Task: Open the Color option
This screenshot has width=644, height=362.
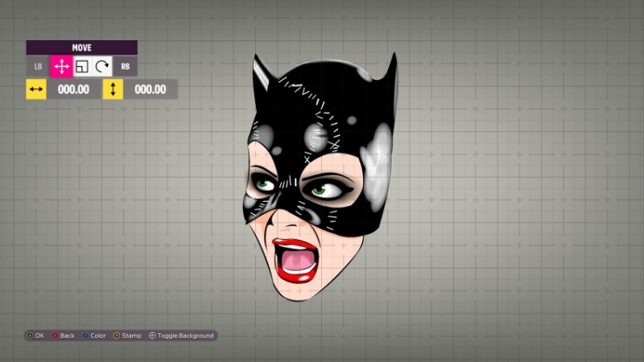Action: click(97, 335)
